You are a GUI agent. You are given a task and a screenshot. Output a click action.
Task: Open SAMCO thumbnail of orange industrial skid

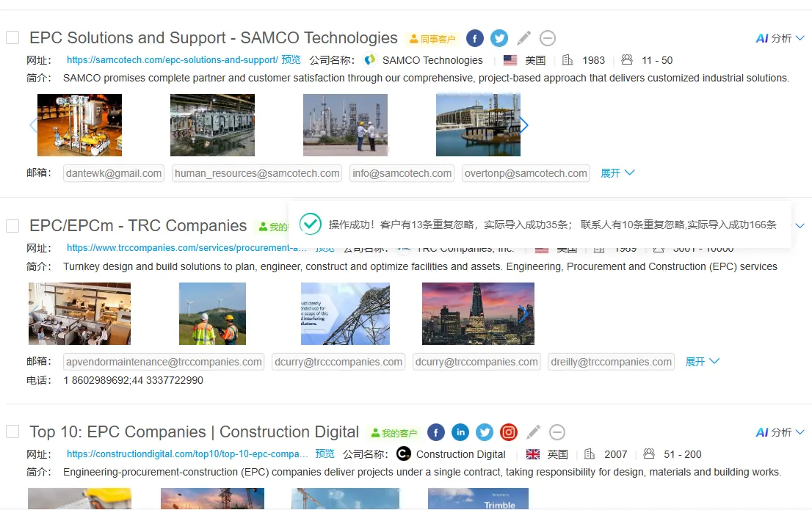tap(80, 125)
